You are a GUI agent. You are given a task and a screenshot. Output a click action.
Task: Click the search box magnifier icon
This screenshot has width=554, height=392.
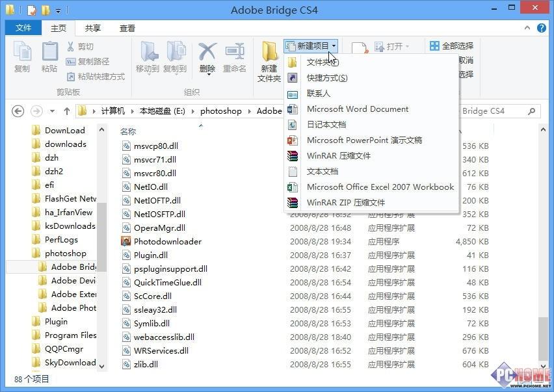(x=531, y=111)
